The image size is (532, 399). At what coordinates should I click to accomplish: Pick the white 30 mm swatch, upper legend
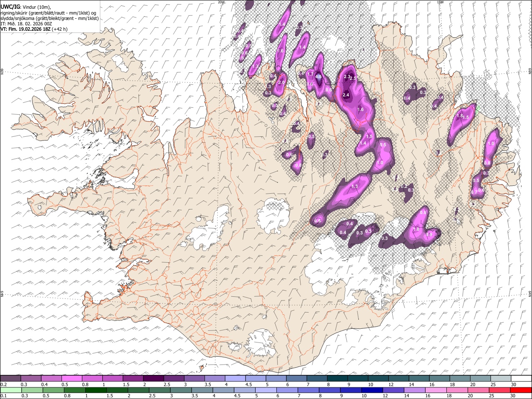click(x=521, y=378)
